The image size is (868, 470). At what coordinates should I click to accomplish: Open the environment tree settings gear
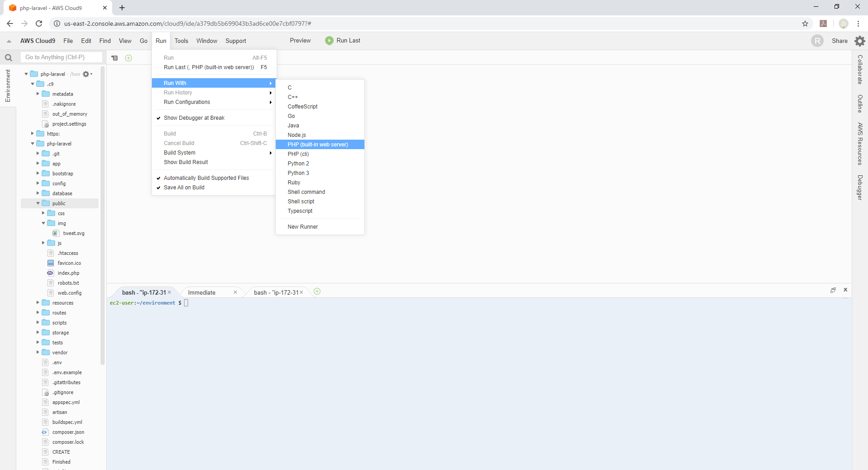point(87,74)
